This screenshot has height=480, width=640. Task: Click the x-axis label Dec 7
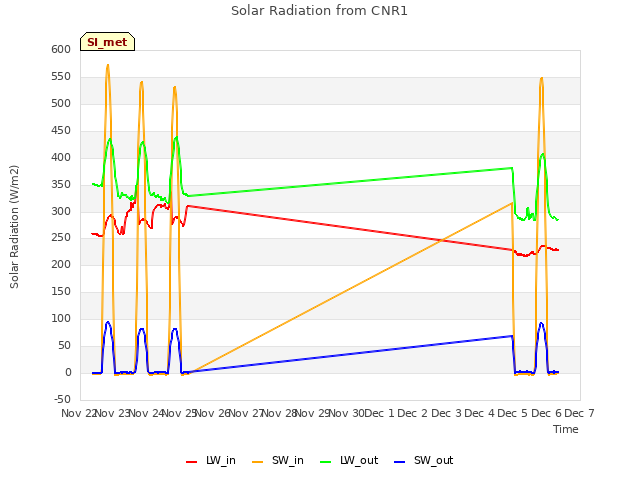pyautogui.click(x=579, y=413)
